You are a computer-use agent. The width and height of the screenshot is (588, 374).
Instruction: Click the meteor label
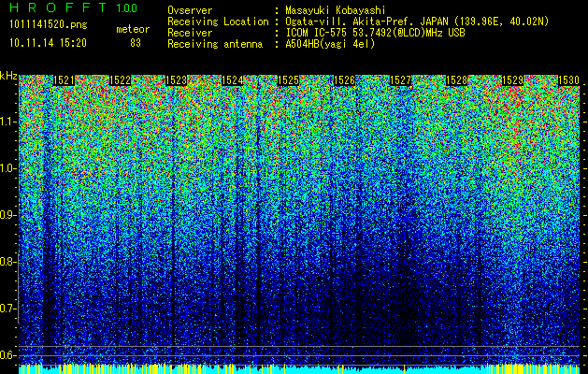point(133,29)
